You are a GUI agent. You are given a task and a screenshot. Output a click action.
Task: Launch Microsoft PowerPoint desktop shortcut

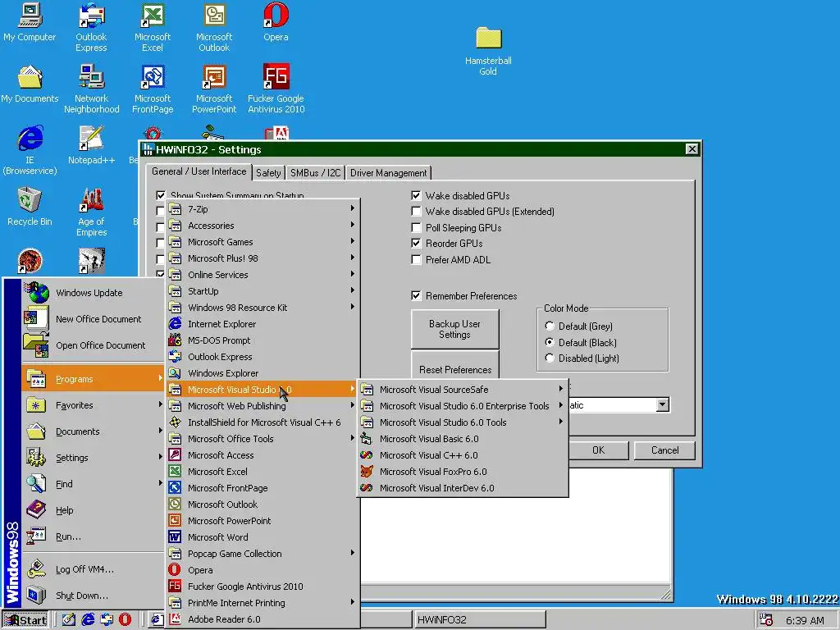(214, 89)
